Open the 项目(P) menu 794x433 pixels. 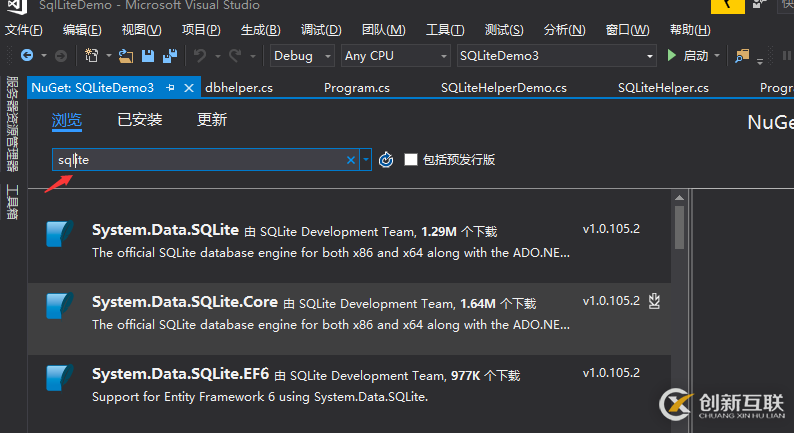click(201, 30)
